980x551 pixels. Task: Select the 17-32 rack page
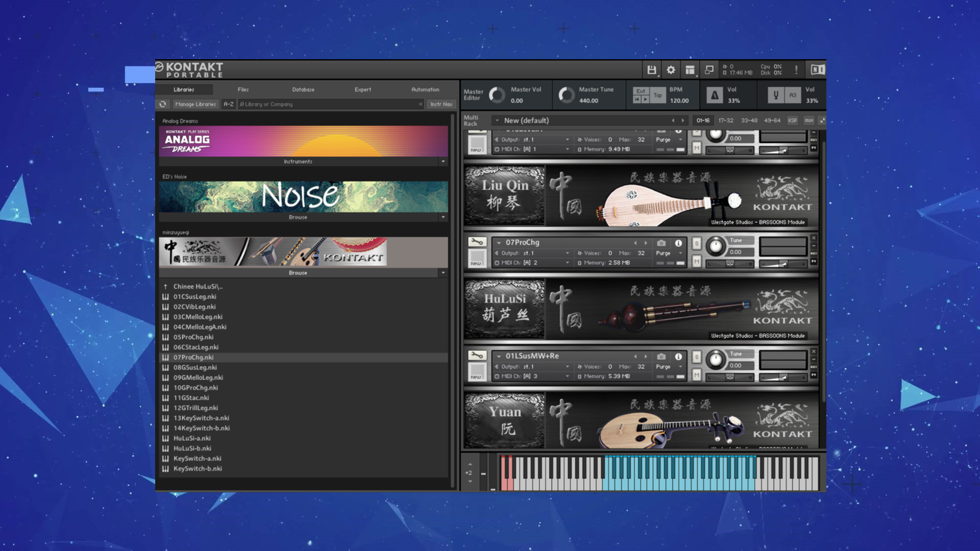click(x=725, y=120)
